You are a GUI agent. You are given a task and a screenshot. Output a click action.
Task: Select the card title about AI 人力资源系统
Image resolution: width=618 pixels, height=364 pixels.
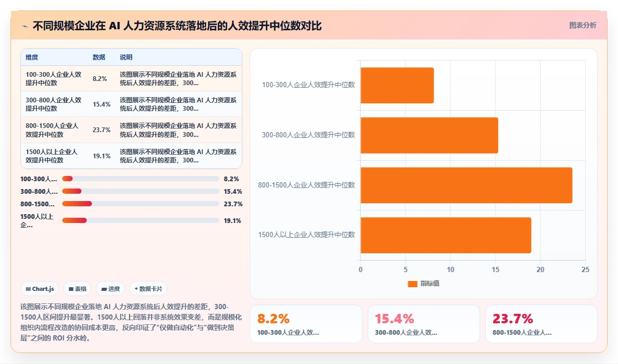coord(177,26)
